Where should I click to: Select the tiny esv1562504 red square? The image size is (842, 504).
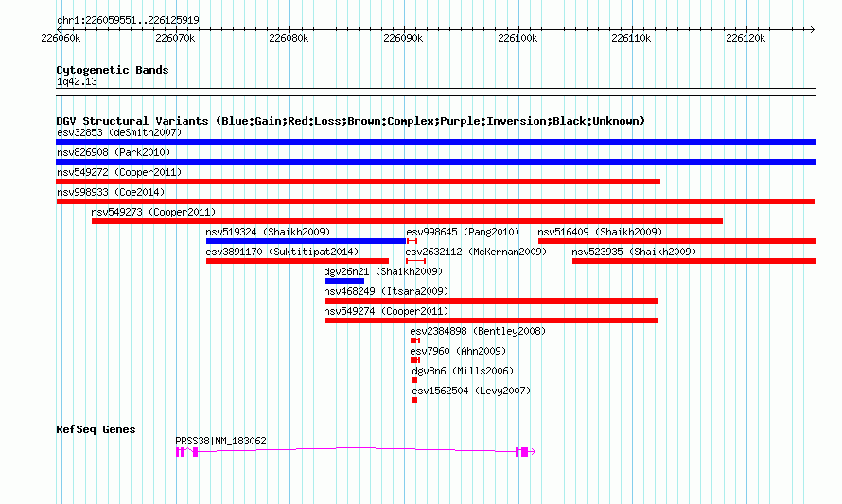tap(414, 400)
